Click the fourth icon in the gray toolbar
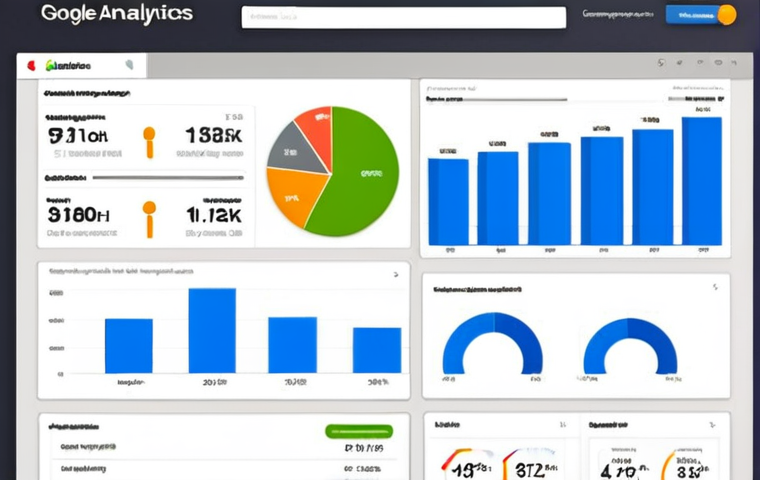Screen dimensions: 760x480 tap(718, 63)
